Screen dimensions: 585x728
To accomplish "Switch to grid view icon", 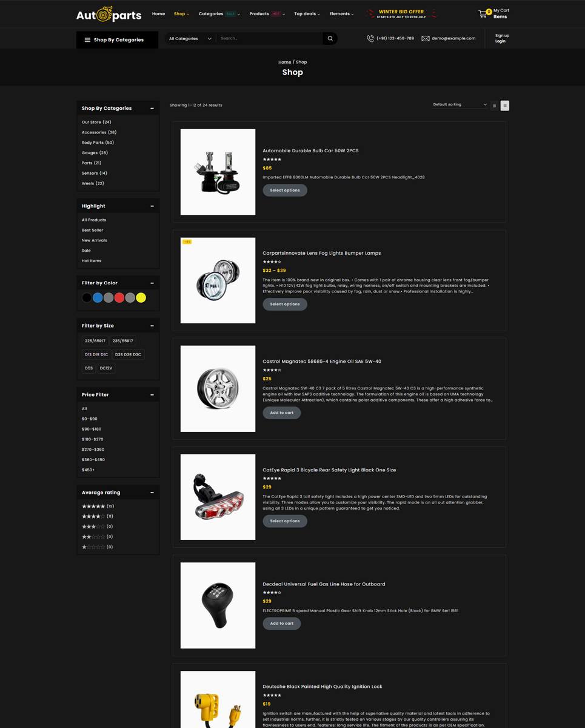I will point(494,106).
